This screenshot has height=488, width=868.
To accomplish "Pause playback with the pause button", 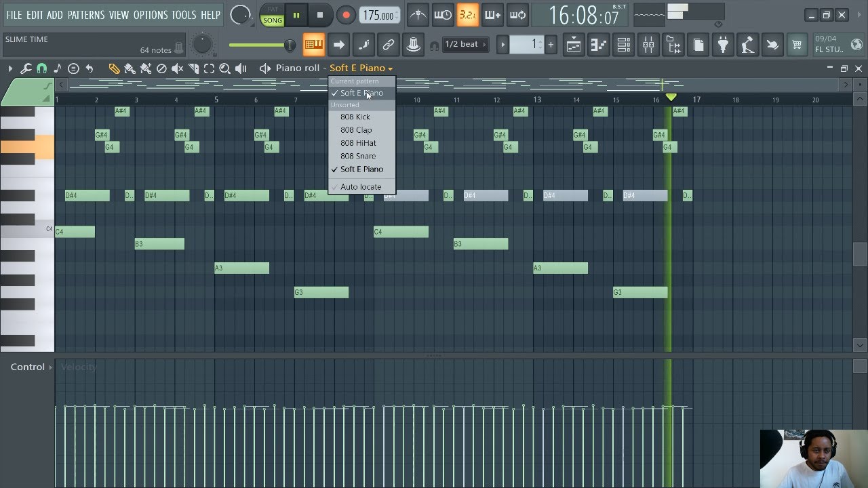I will 296,15.
